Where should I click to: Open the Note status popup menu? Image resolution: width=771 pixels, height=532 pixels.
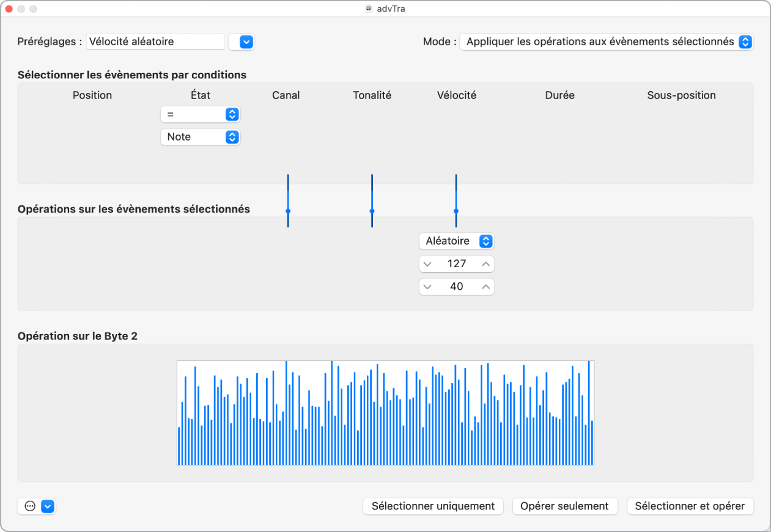[200, 137]
